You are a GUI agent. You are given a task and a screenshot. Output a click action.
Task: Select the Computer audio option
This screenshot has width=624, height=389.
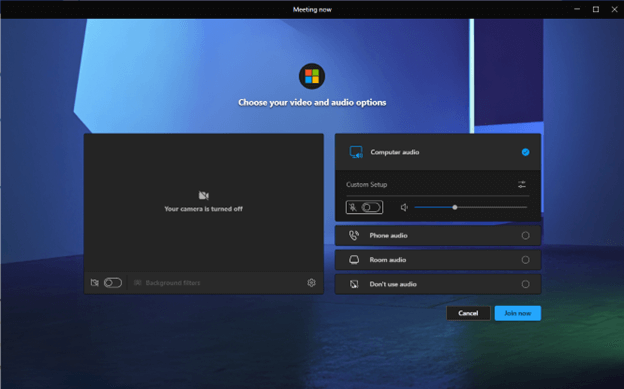(438, 152)
